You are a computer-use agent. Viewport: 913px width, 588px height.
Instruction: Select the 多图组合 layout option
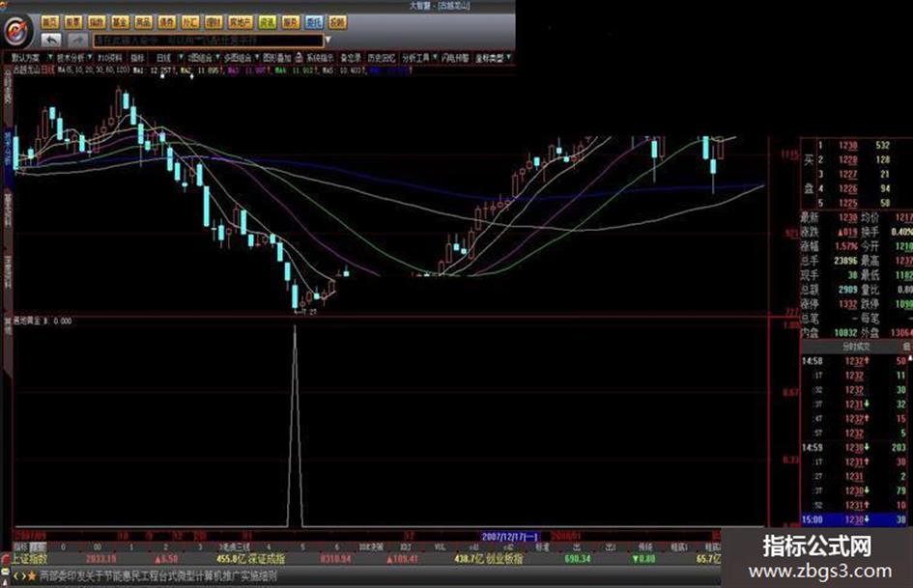pyautogui.click(x=238, y=58)
